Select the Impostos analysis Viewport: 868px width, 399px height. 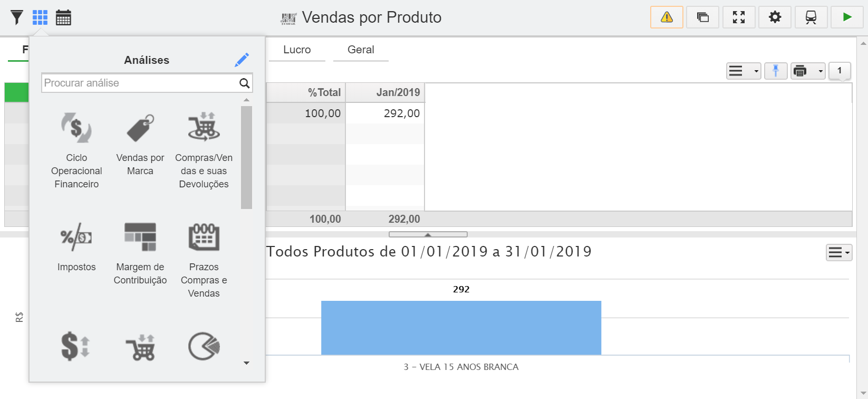click(76, 247)
